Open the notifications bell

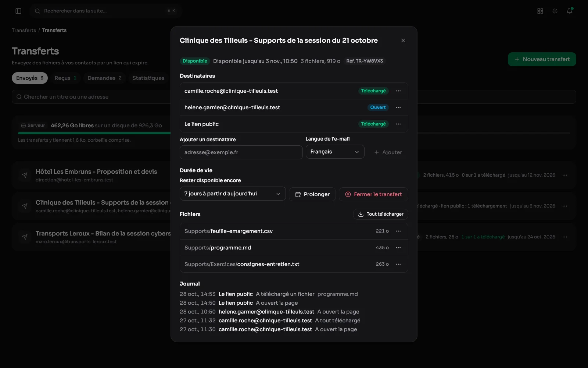570,11
